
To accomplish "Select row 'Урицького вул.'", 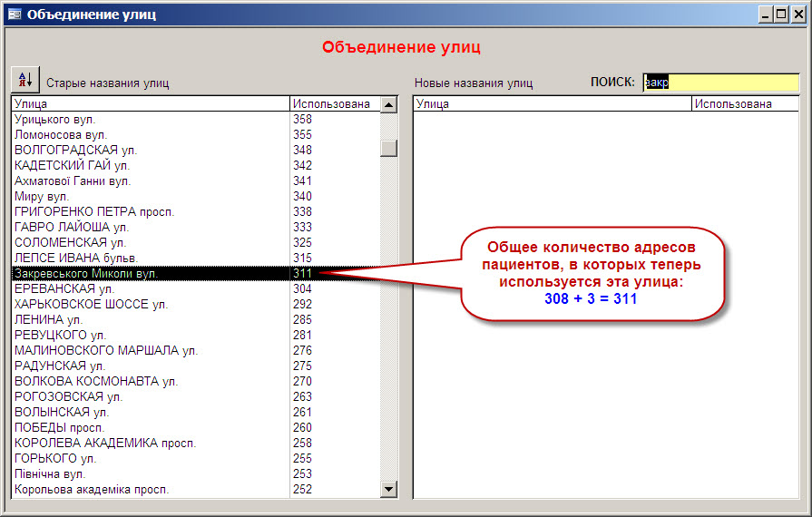I will 196,119.
